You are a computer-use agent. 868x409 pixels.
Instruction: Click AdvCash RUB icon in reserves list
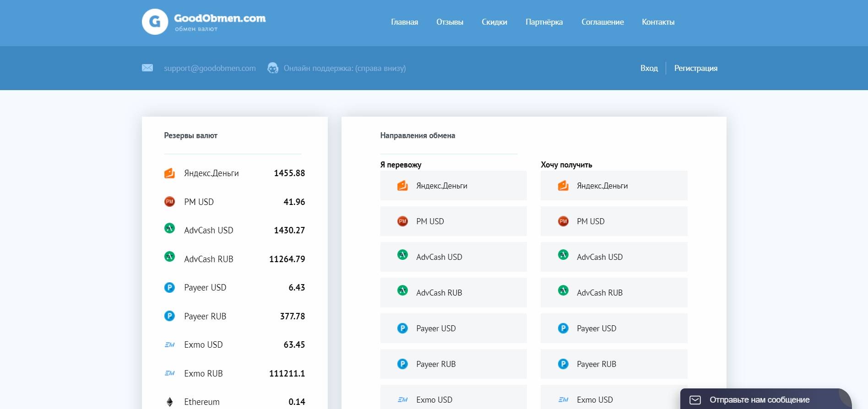click(x=169, y=256)
